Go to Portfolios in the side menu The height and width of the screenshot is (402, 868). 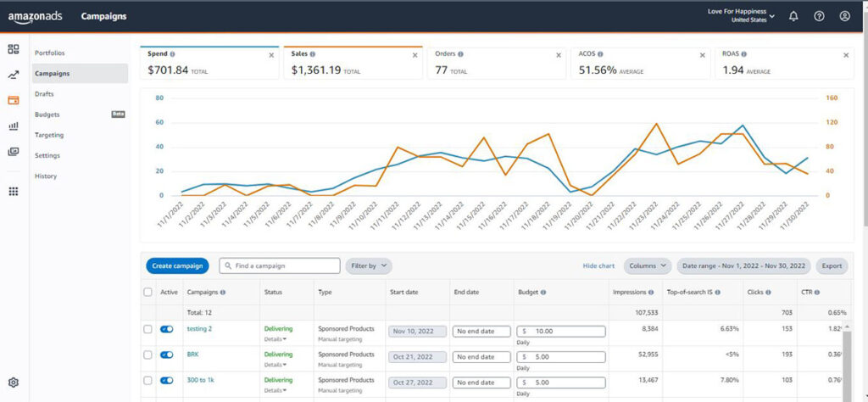(x=50, y=53)
